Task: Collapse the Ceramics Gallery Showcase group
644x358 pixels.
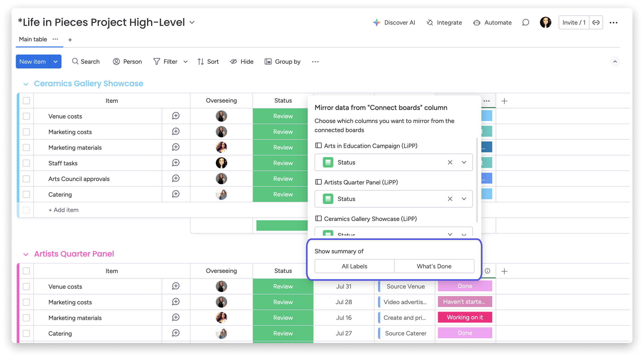Action: pos(26,84)
